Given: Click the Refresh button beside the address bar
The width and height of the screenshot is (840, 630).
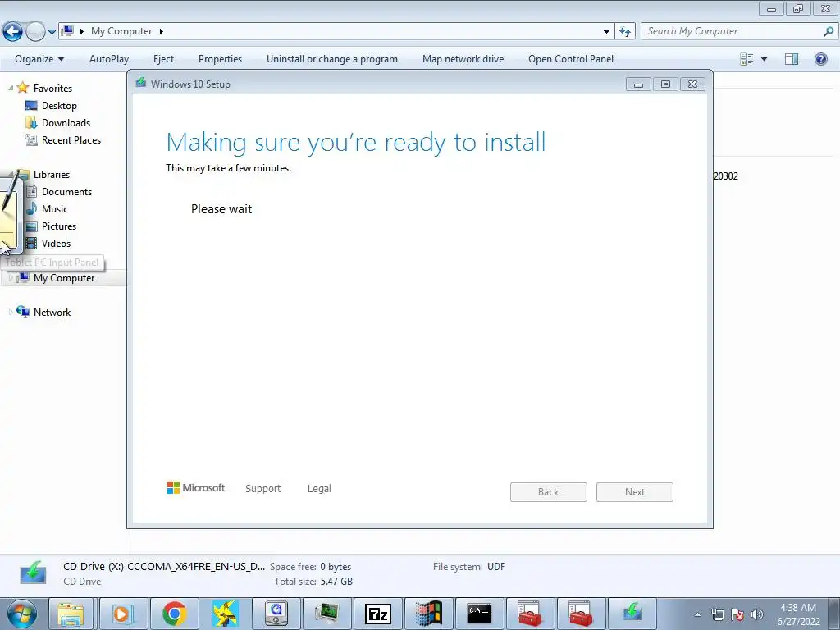Looking at the screenshot, I should 625,32.
